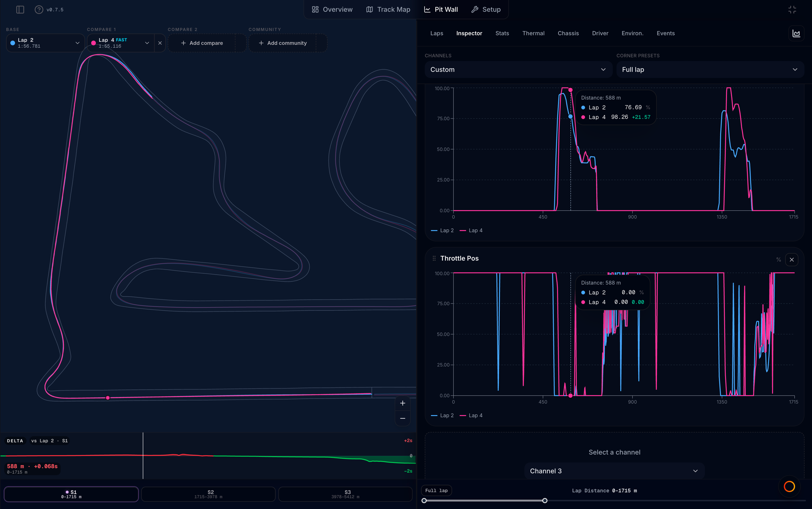Viewport: 812px width, 509px height.
Task: Open the Corner Presets Full lap dropdown
Action: [710, 69]
